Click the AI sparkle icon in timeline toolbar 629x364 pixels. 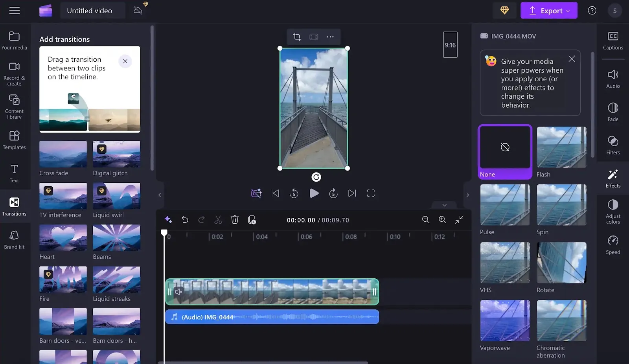tap(168, 220)
